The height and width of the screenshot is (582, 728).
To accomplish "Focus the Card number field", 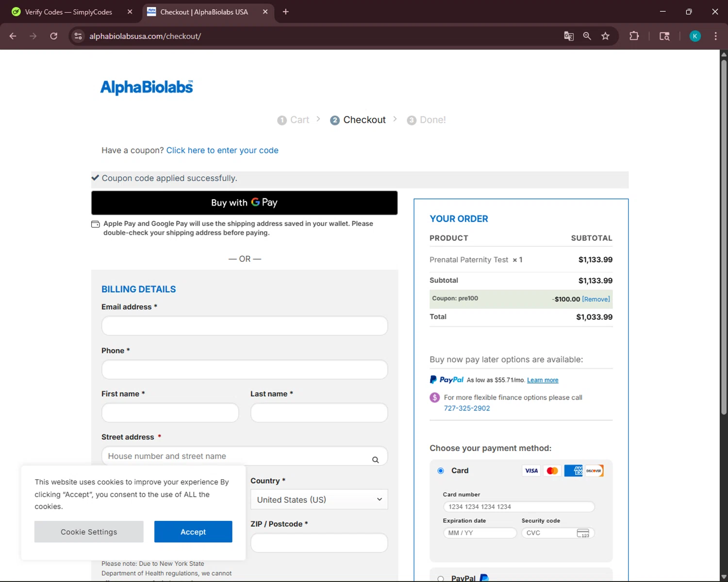I will tap(519, 507).
